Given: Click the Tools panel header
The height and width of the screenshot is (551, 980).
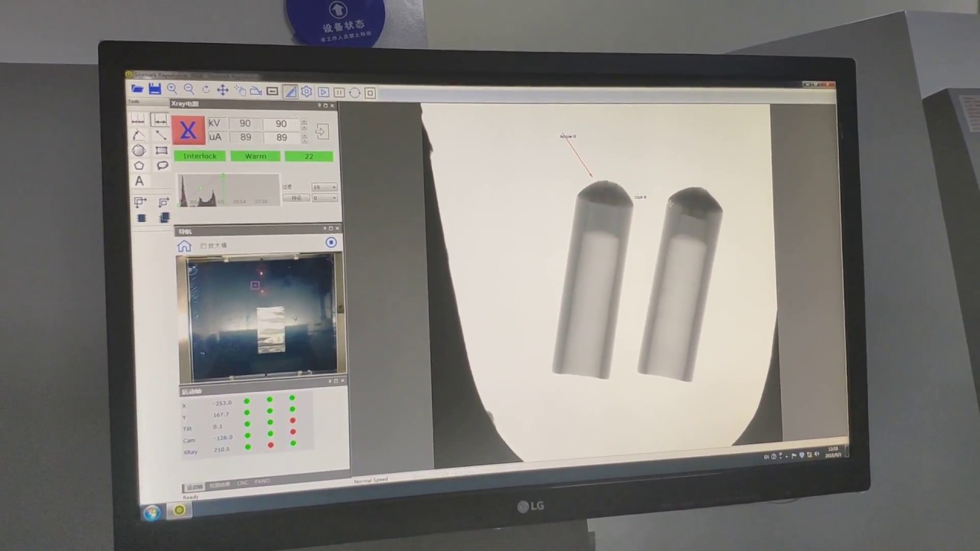Looking at the screenshot, I should pos(148,102).
